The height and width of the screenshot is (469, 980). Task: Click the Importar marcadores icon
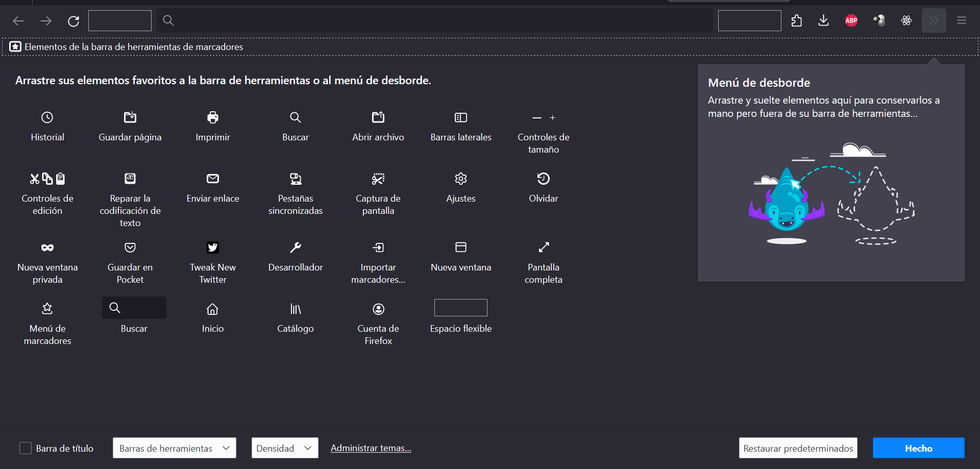pos(378,248)
